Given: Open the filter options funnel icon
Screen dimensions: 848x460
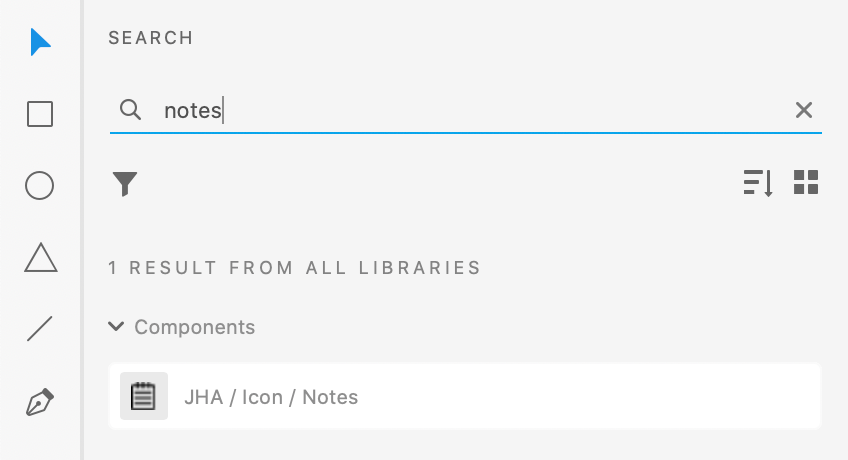Looking at the screenshot, I should point(125,184).
